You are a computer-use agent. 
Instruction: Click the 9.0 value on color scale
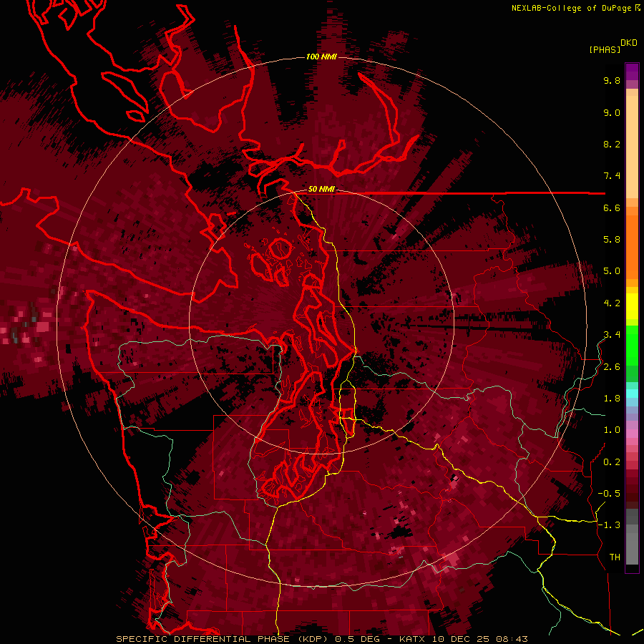pos(612,112)
